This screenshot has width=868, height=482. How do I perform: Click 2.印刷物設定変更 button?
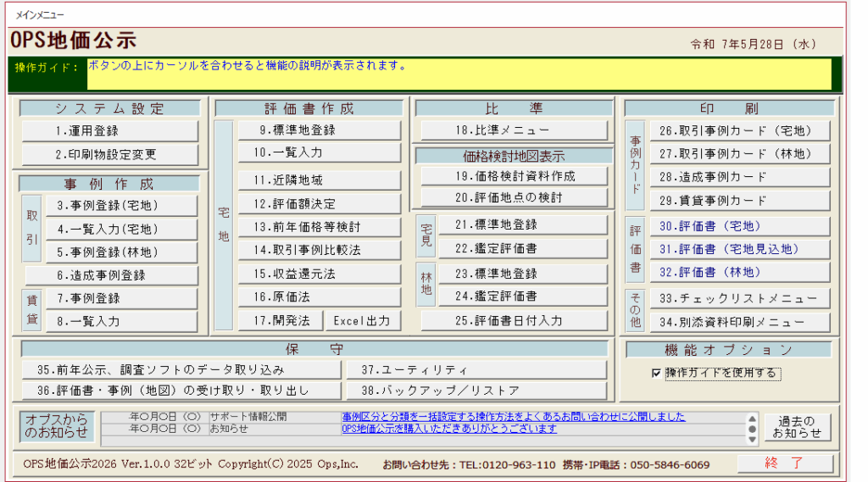(109, 154)
